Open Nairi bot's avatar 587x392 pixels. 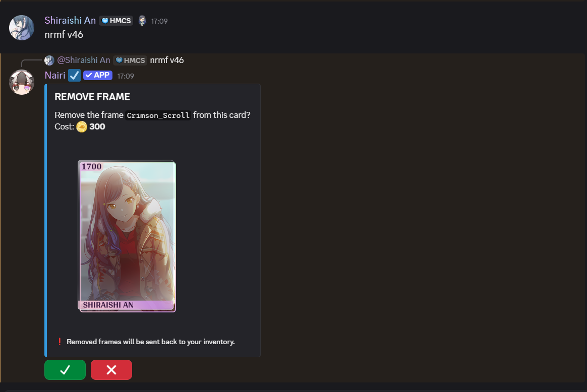coord(22,82)
